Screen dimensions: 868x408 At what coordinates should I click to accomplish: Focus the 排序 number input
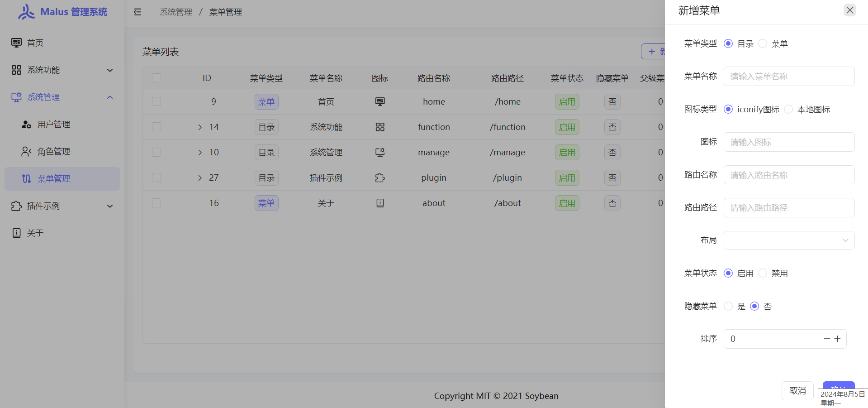(x=785, y=339)
